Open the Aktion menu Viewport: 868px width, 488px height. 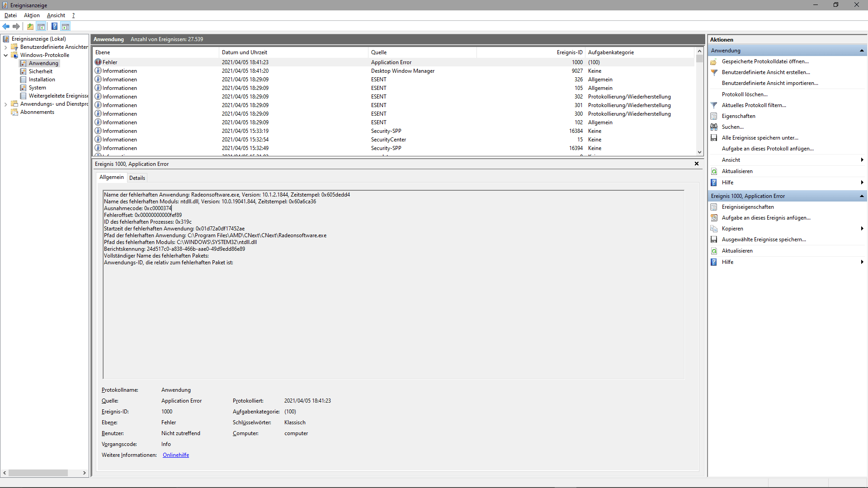click(32, 15)
